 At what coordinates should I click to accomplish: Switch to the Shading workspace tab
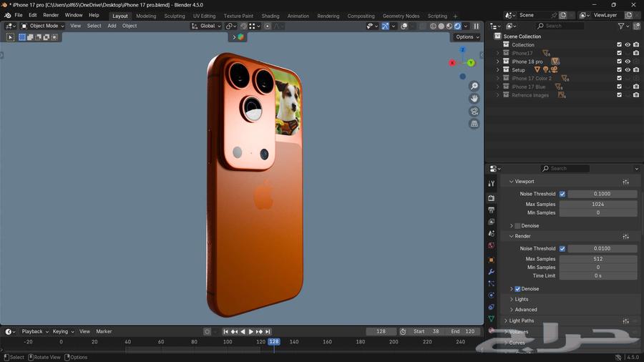pos(270,16)
